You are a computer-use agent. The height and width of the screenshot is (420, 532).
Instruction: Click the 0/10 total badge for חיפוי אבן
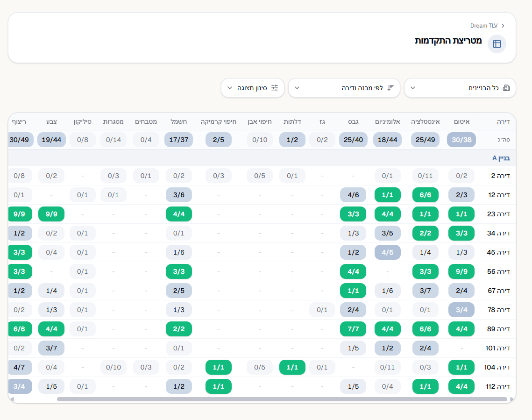pyautogui.click(x=260, y=140)
